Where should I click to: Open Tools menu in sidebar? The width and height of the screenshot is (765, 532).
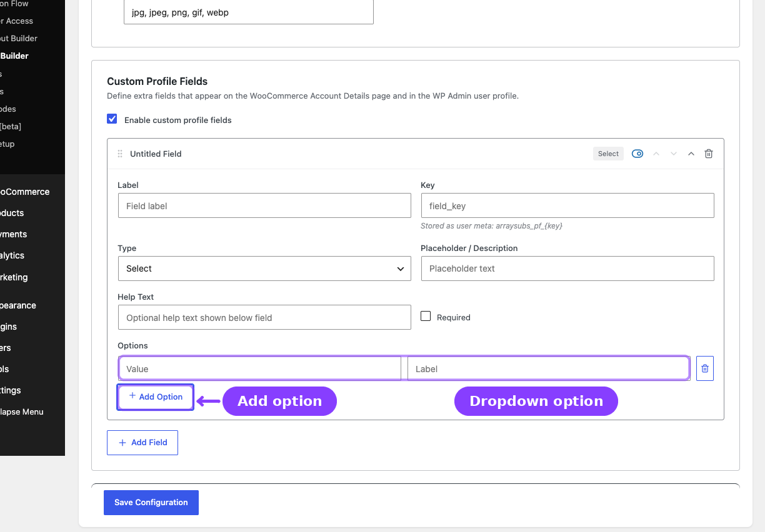click(4, 369)
